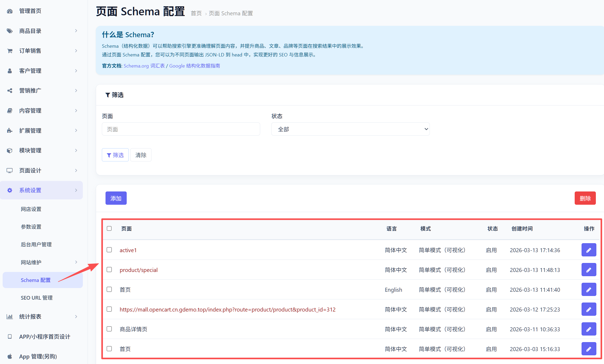Go to 管理首页 in the sidebar

pos(30,11)
